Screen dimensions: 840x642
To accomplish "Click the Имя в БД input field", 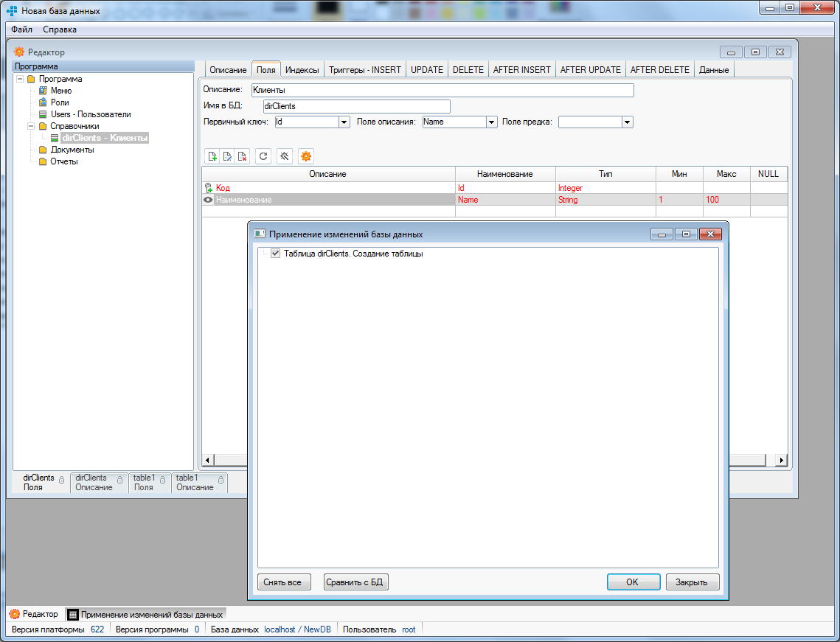I will pyautogui.click(x=355, y=106).
